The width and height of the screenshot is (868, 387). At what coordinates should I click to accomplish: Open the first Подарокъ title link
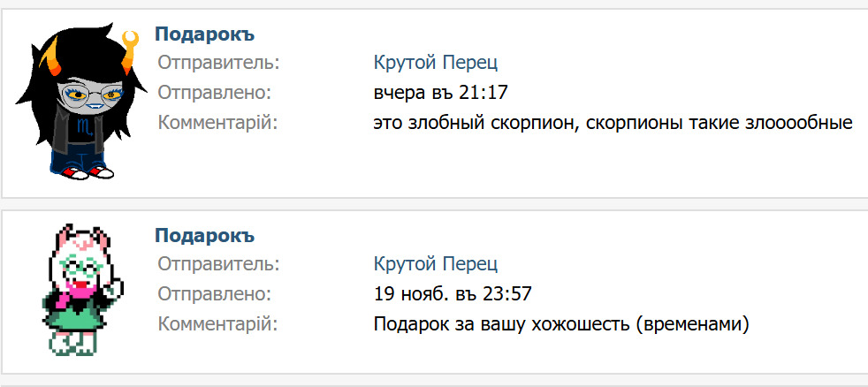(x=204, y=34)
